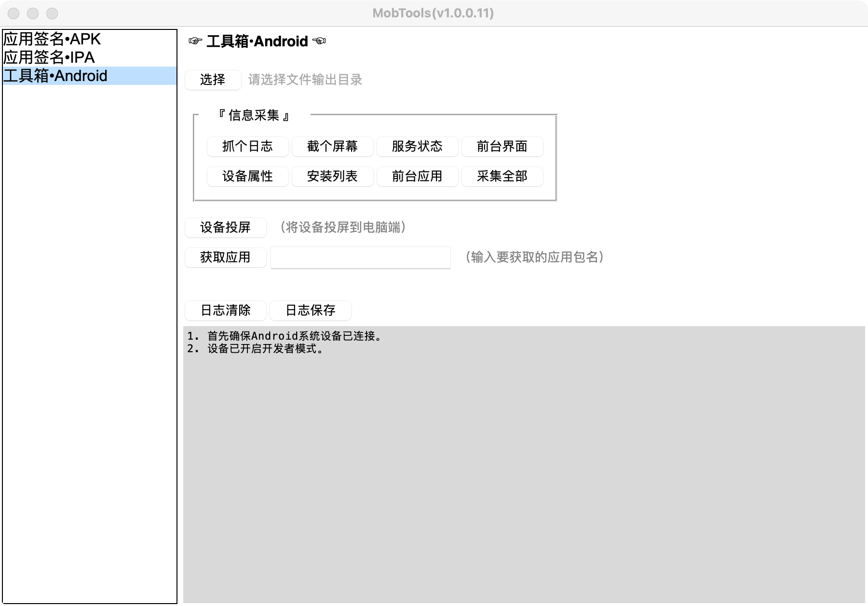Focus the app package name input field
Image resolution: width=868 pixels, height=606 pixels.
(361, 258)
